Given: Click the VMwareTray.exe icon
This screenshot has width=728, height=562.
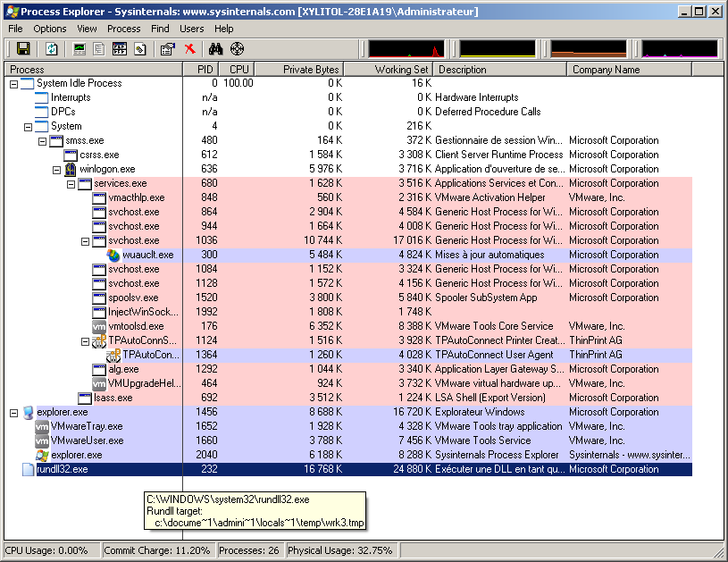Looking at the screenshot, I should tap(42, 426).
